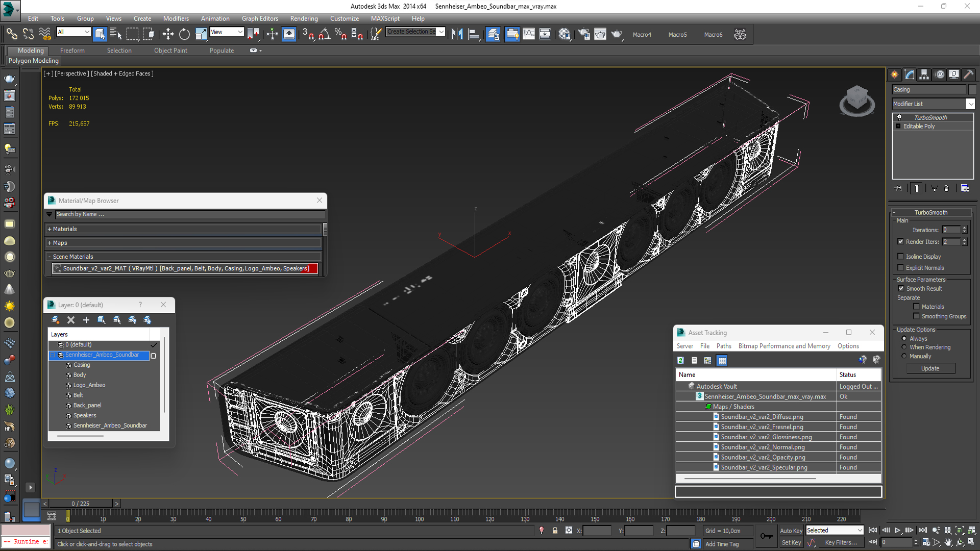
Task: Activate the Select Object tool
Action: click(x=100, y=34)
